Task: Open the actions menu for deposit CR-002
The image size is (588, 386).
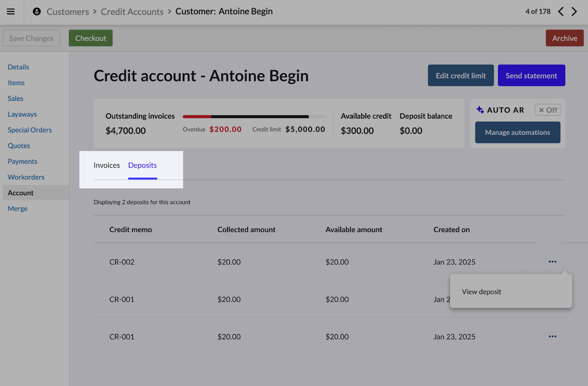Action: (x=552, y=261)
